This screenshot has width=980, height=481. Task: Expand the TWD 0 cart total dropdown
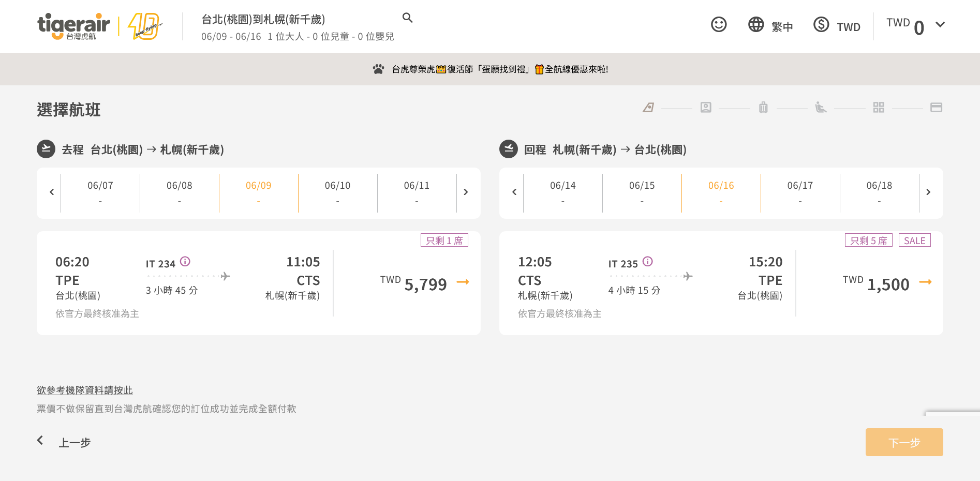940,24
